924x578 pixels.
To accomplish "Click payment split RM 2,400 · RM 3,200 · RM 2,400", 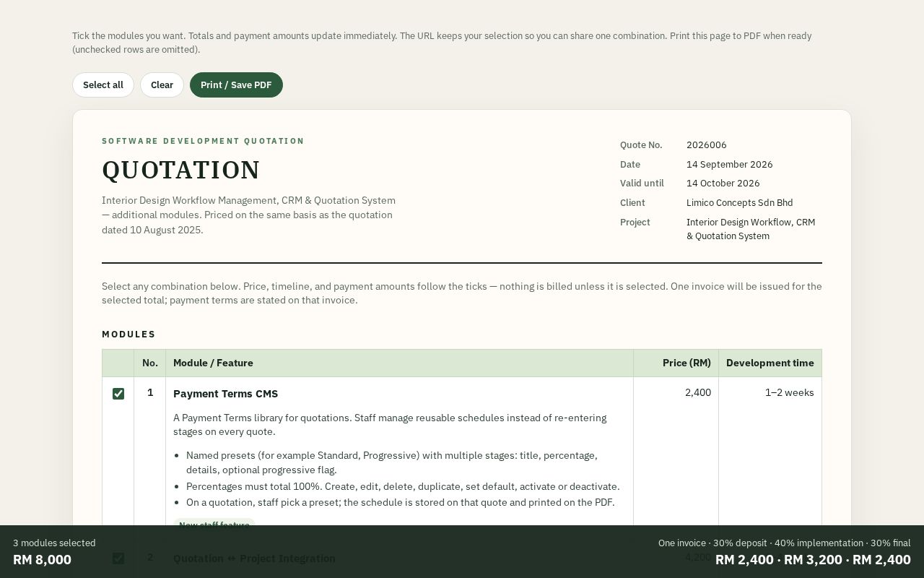I will (813, 559).
